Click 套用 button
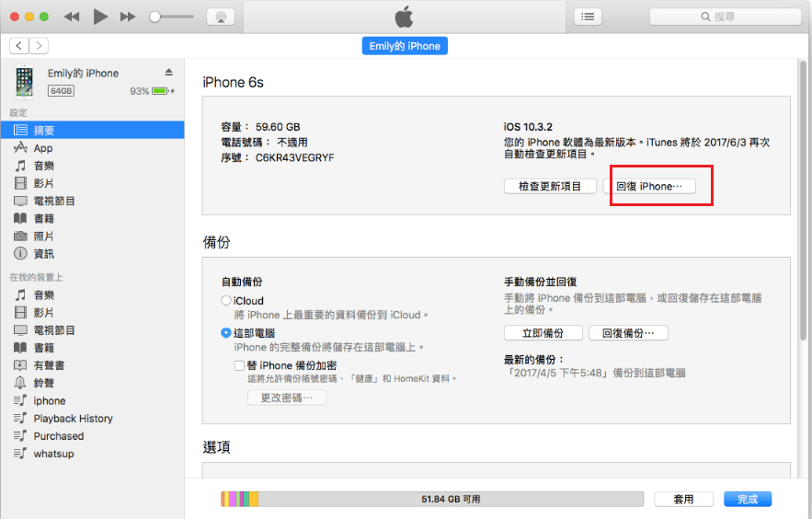This screenshot has height=519, width=812. [683, 500]
